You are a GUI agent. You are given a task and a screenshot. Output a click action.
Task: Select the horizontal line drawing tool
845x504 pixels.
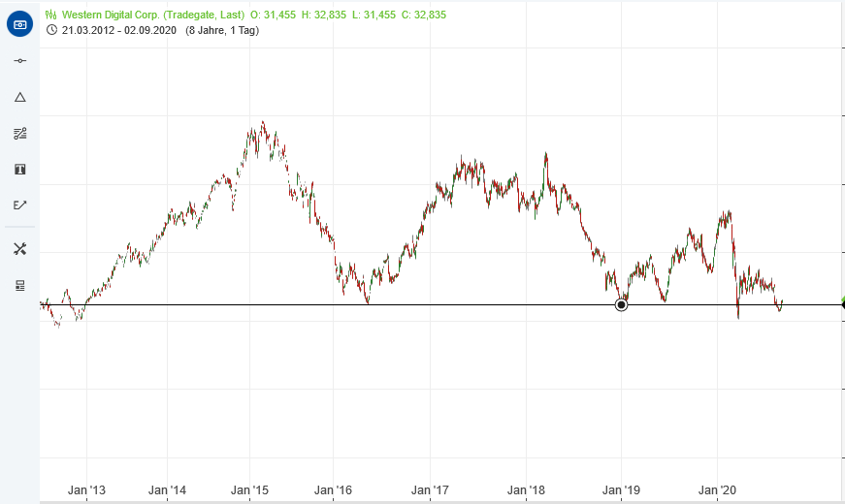pos(20,61)
